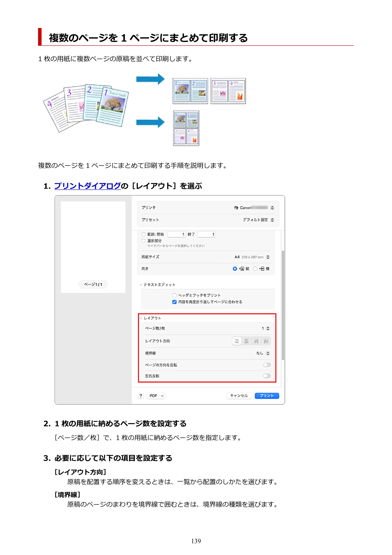Collapse the テキストエディット section
The width and height of the screenshot is (392, 555).
[141, 285]
